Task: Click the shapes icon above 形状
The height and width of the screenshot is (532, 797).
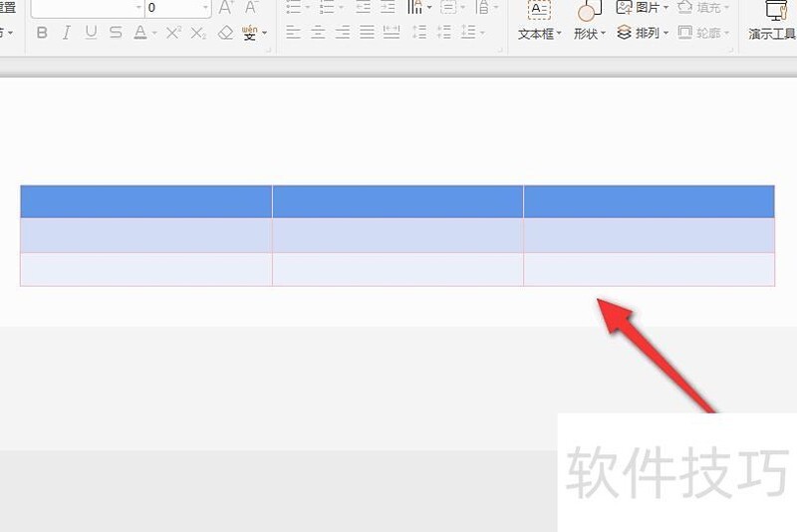Action: coord(590,10)
